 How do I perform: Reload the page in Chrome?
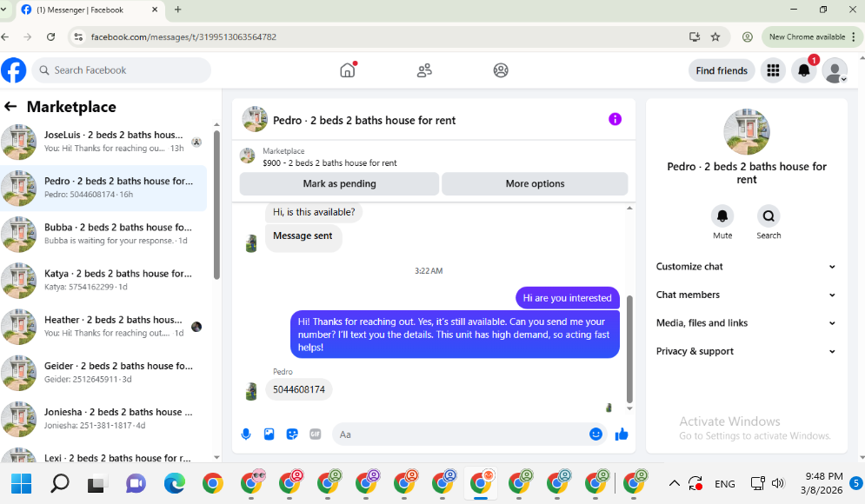point(50,37)
